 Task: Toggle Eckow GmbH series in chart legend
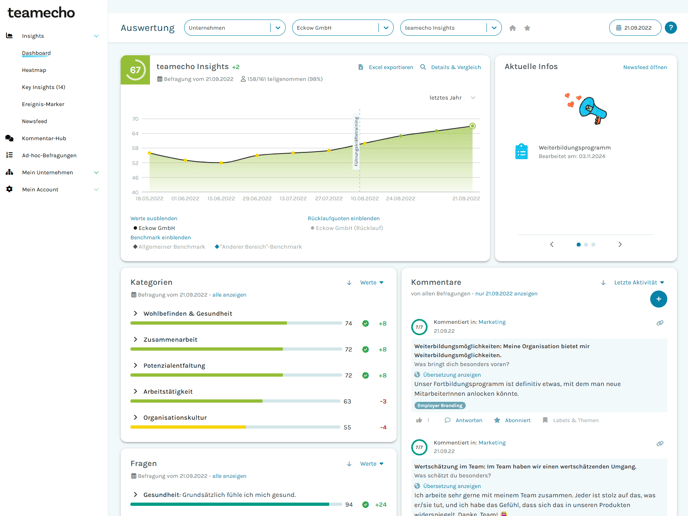(x=154, y=228)
